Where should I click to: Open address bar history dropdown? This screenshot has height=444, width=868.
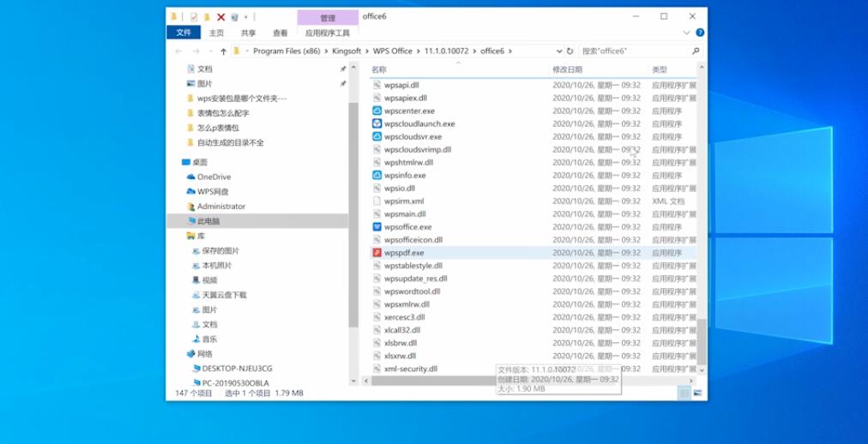click(559, 51)
